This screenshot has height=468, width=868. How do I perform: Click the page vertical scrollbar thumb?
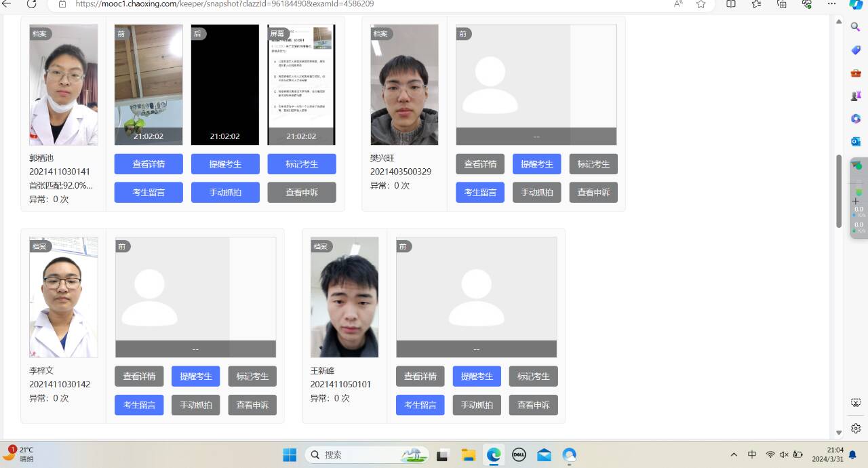tap(839, 190)
